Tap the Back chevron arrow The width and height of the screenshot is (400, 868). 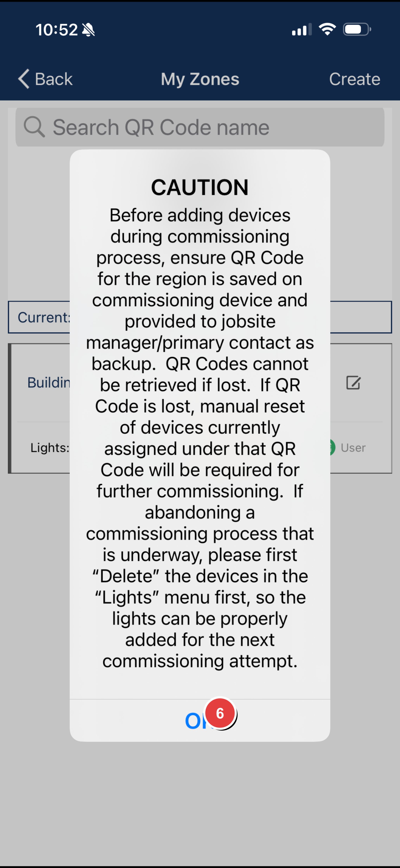(x=24, y=79)
